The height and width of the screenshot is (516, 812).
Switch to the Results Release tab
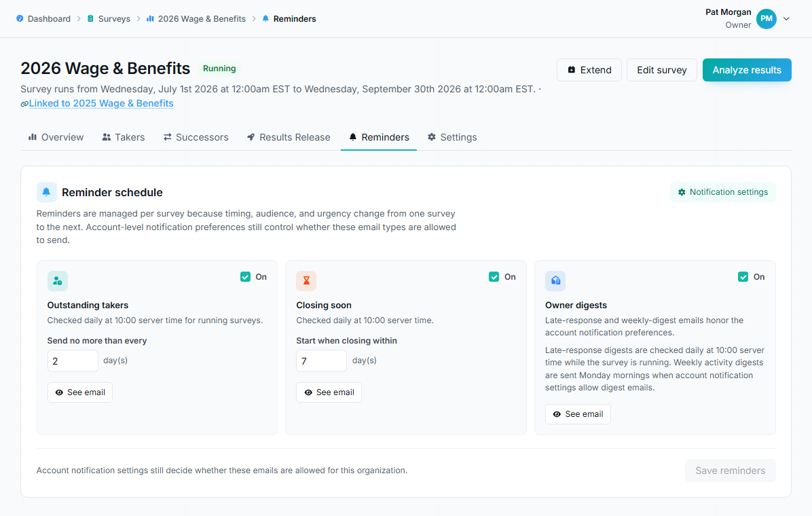coord(289,137)
